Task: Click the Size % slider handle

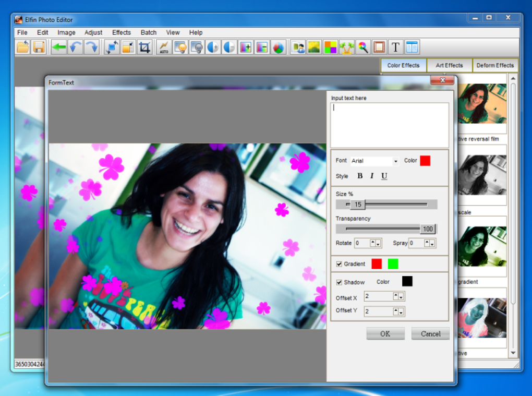Action: tap(358, 205)
